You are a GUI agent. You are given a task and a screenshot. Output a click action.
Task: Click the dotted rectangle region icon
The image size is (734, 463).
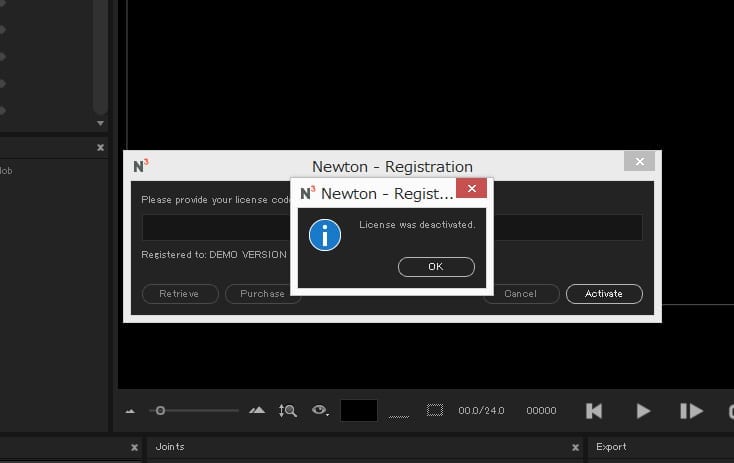(x=435, y=410)
